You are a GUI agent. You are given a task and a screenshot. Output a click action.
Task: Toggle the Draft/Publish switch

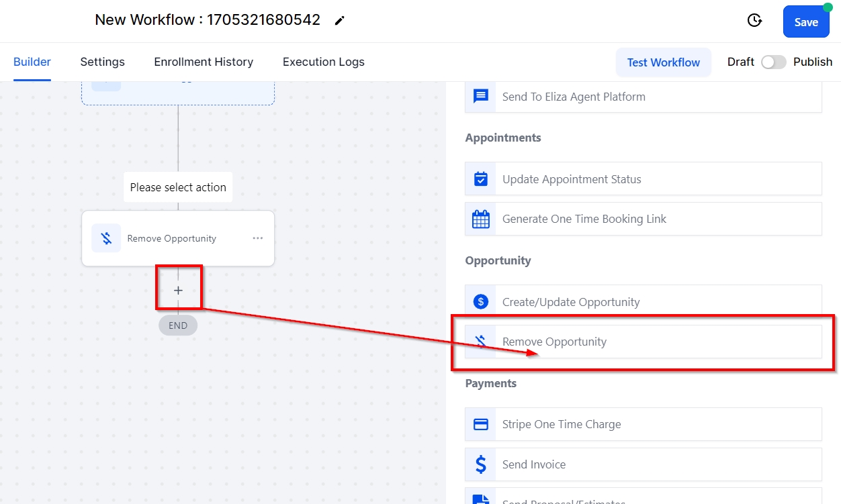pyautogui.click(x=773, y=62)
